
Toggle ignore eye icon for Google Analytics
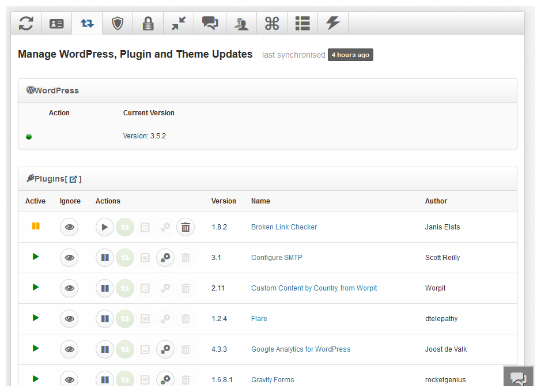pos(69,349)
